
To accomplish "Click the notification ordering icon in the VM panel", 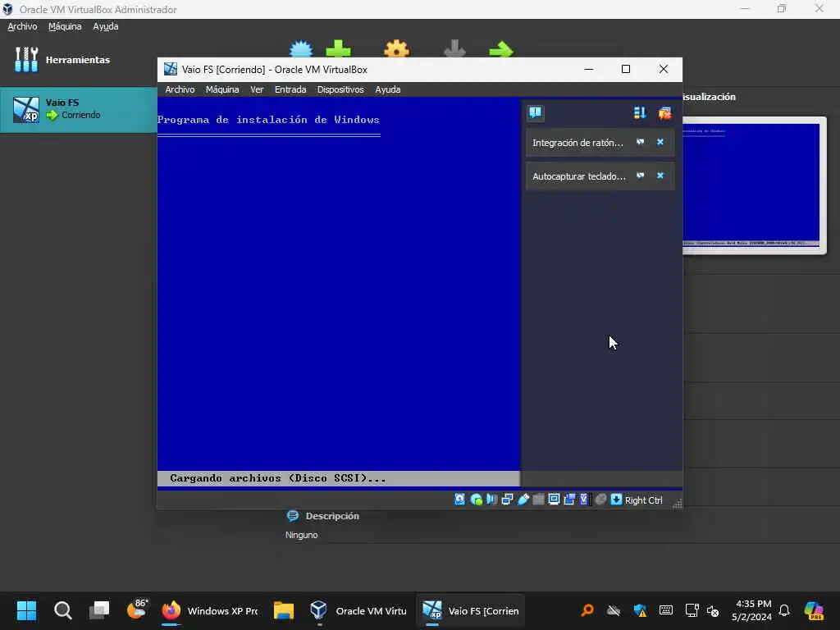I will point(640,112).
